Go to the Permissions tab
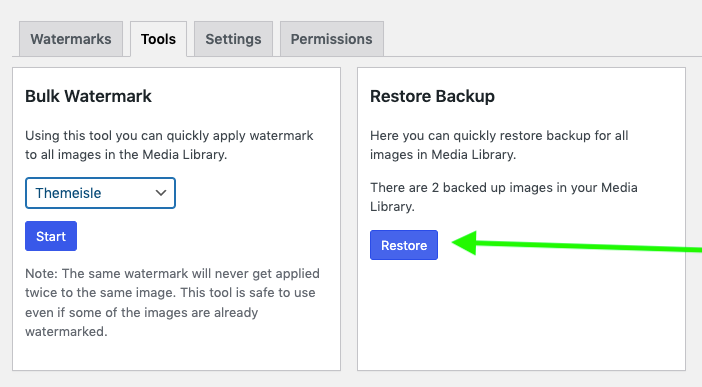 (x=331, y=39)
